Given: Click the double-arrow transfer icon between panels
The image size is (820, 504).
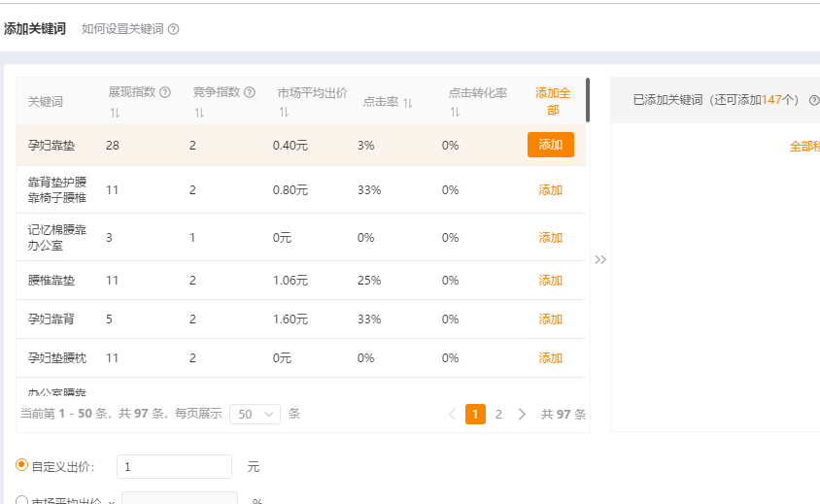Looking at the screenshot, I should click(600, 259).
